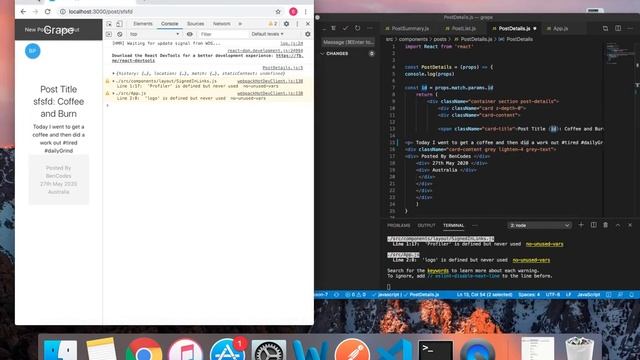
Task: Open the Sources tab in DevTools
Action: tap(196, 24)
